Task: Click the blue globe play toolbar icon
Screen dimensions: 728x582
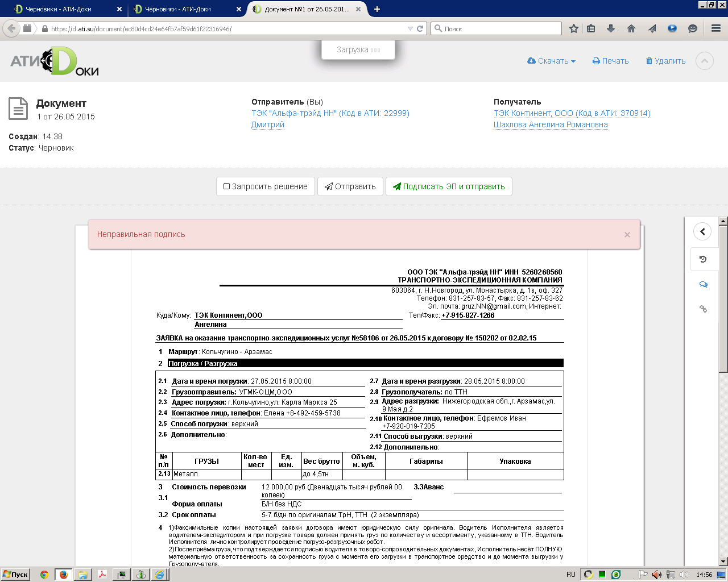Action: (672, 28)
